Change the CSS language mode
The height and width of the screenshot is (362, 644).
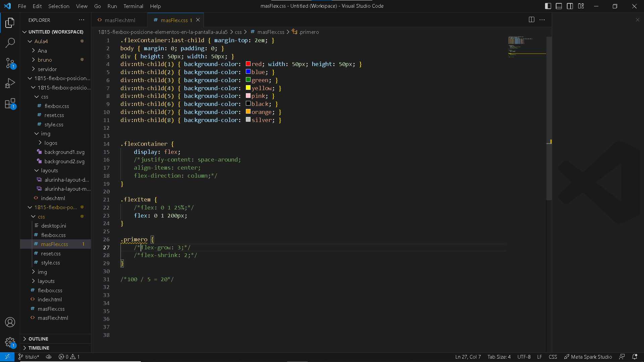[553, 357]
